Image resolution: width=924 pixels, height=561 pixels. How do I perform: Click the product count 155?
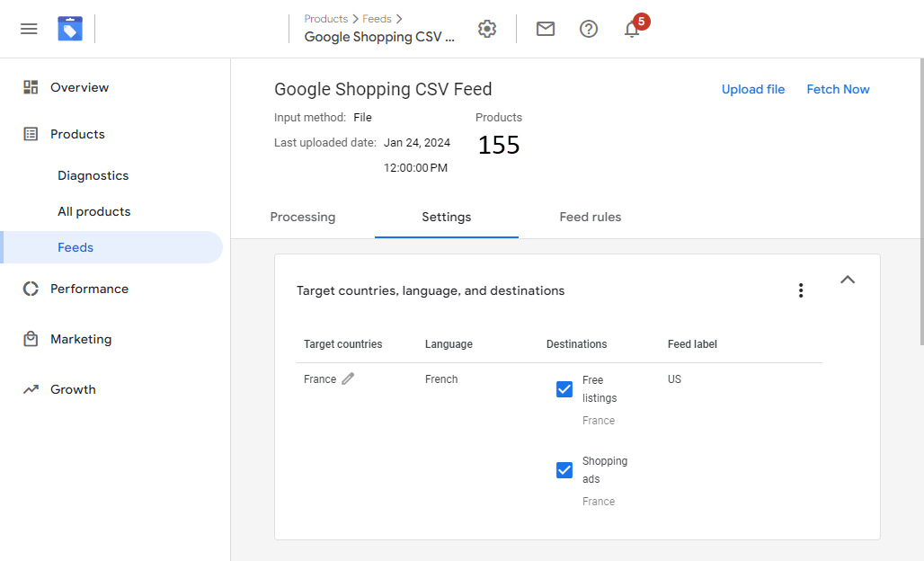(499, 145)
